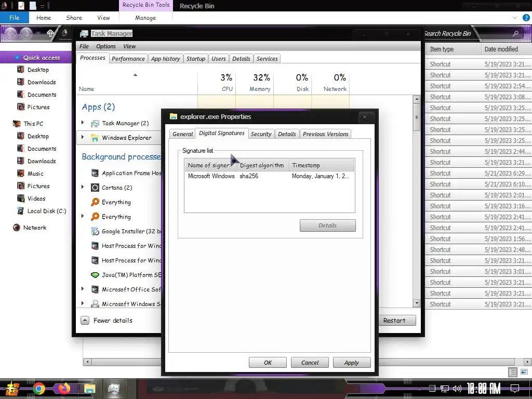532x399 pixels.
Task: Click Task Manager scrollbar up arrow
Action: [417, 99]
